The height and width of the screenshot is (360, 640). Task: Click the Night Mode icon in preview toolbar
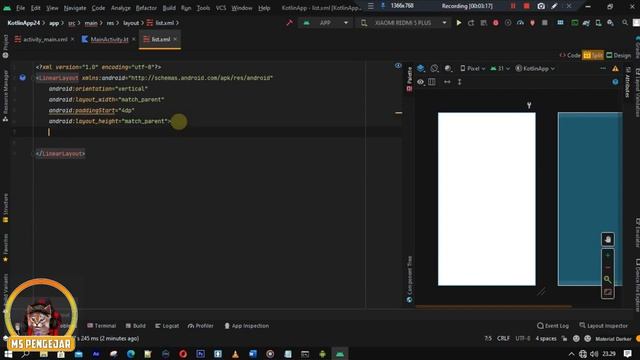(448, 69)
